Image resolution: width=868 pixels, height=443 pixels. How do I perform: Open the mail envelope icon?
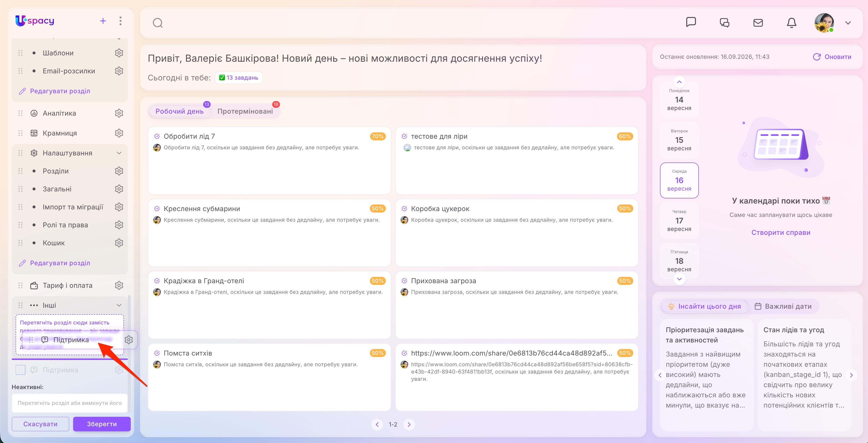758,23
